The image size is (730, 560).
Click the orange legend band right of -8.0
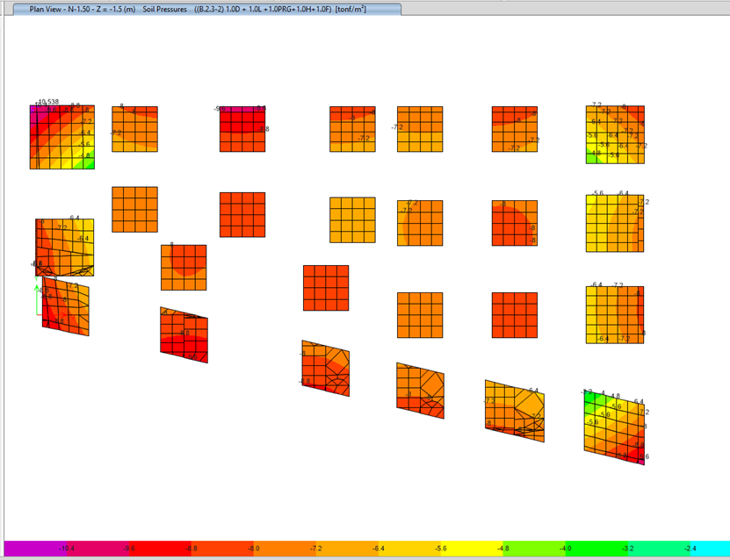click(285, 548)
